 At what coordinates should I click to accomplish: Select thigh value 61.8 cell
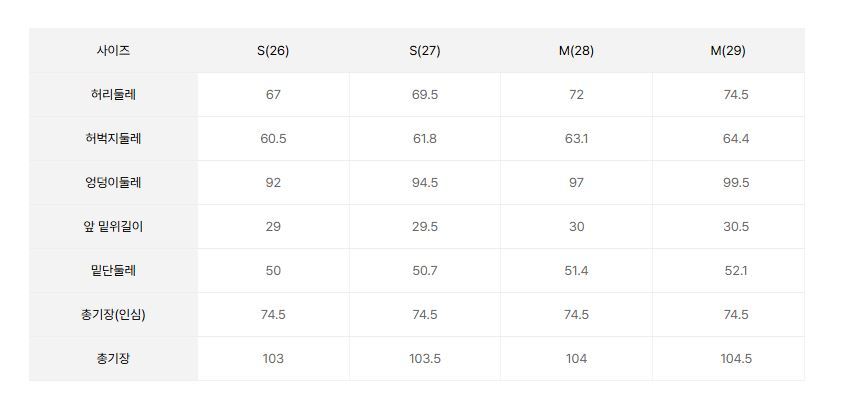click(425, 139)
